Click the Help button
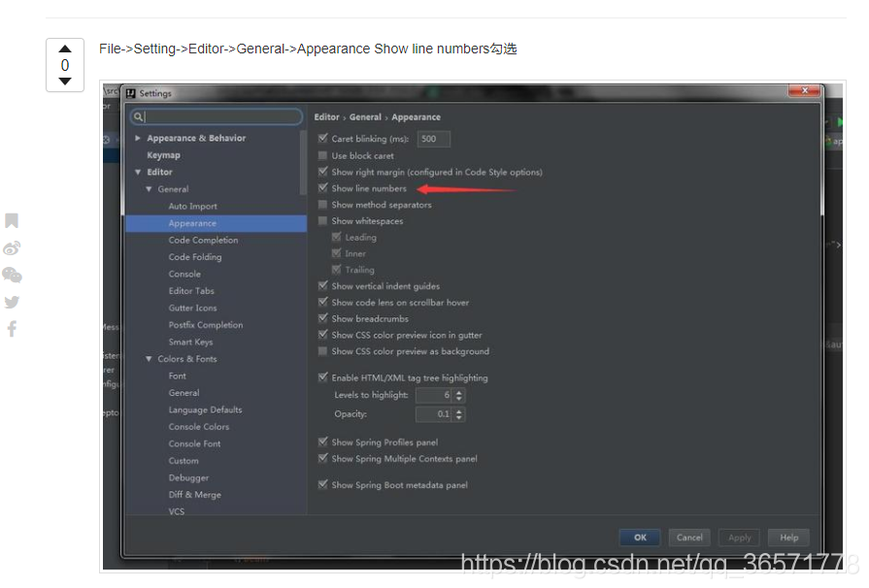The height and width of the screenshot is (588, 869). pos(788,538)
